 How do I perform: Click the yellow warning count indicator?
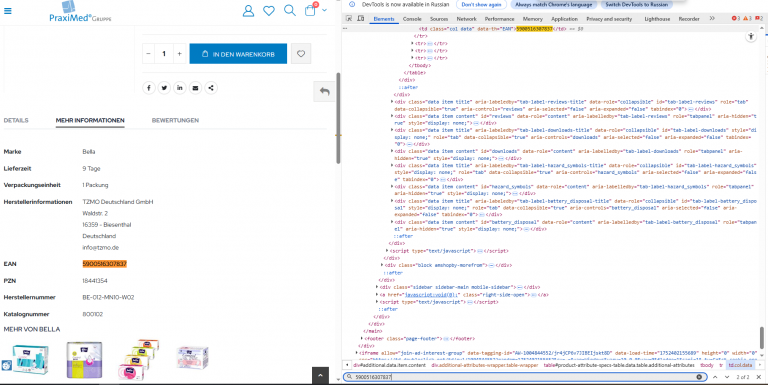[x=747, y=19]
